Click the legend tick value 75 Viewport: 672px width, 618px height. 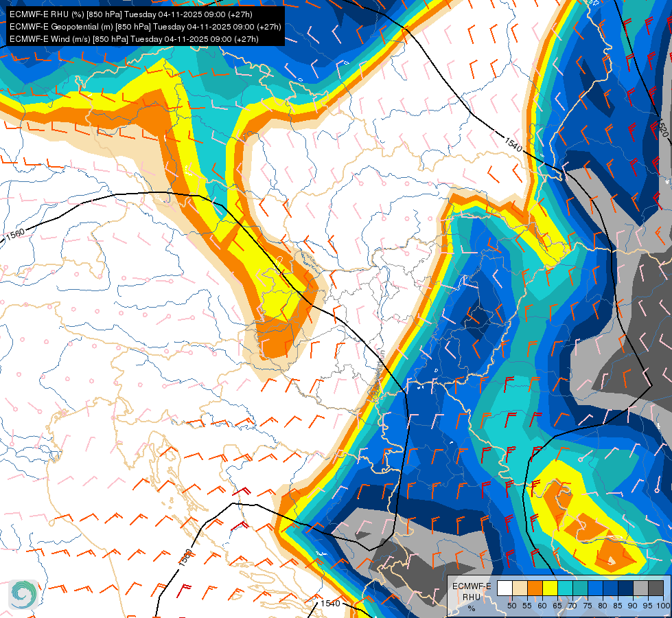pos(588,606)
